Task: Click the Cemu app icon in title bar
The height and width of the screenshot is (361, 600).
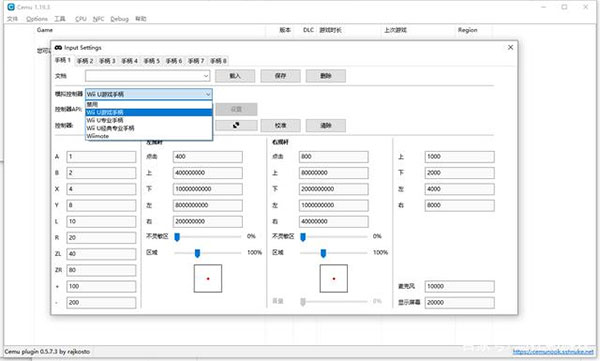Action: coord(11,7)
